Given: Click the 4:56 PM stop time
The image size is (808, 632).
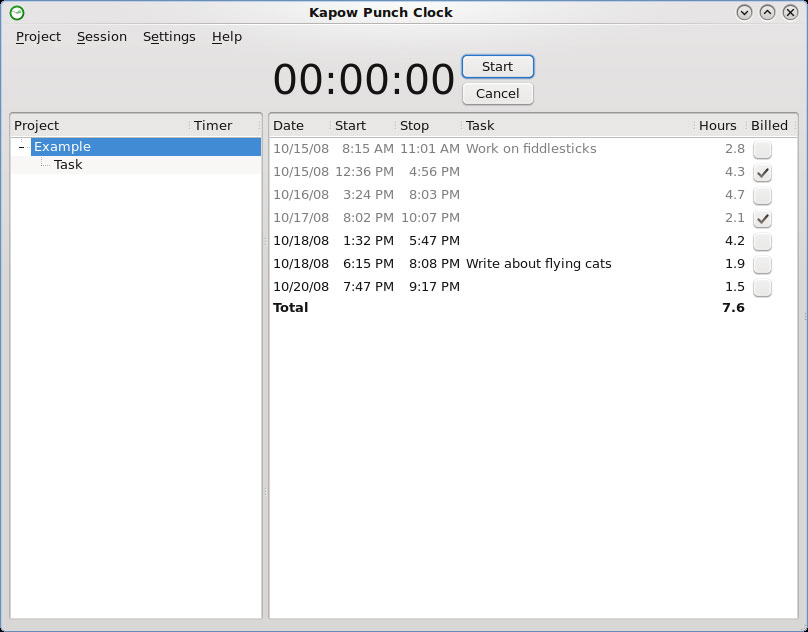Looking at the screenshot, I should 434,172.
